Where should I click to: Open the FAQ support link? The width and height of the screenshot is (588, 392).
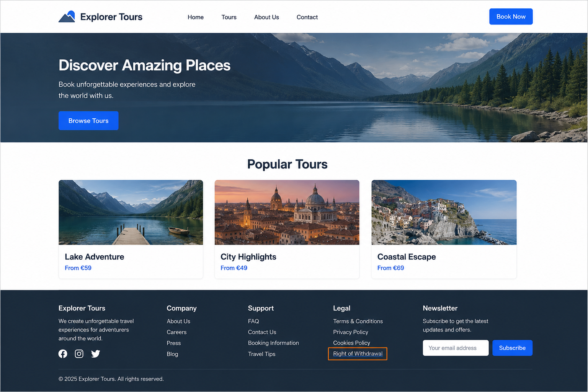pyautogui.click(x=253, y=321)
